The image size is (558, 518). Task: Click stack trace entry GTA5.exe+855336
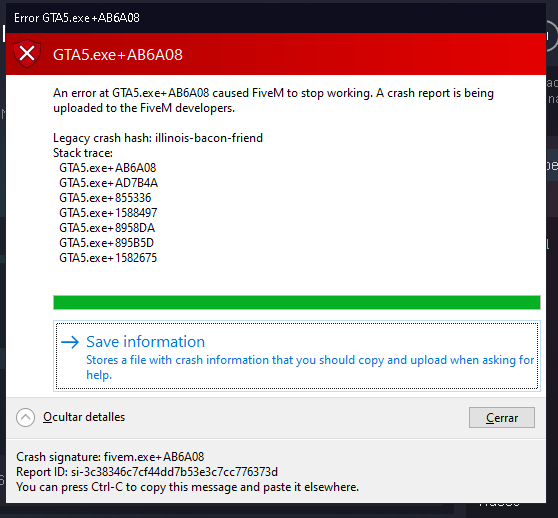pos(105,198)
